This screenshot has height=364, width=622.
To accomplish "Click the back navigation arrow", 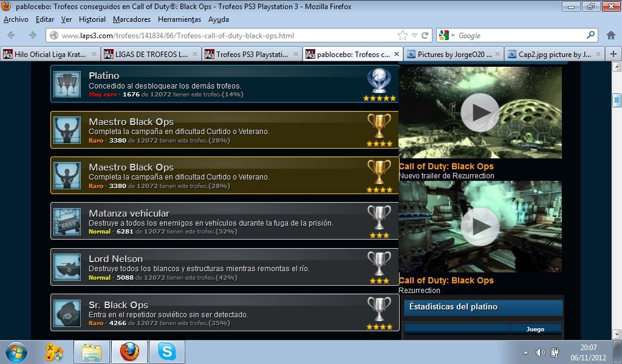I will pos(12,35).
